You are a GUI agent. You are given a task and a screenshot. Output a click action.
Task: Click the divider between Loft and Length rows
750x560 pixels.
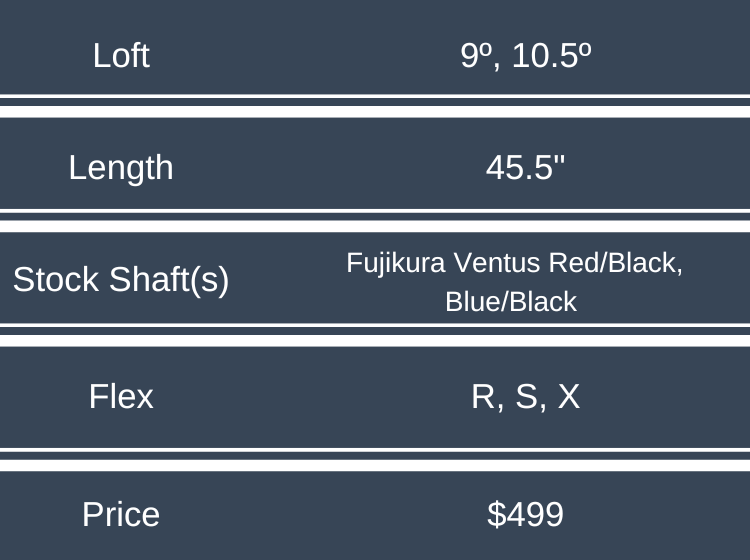[375, 106]
